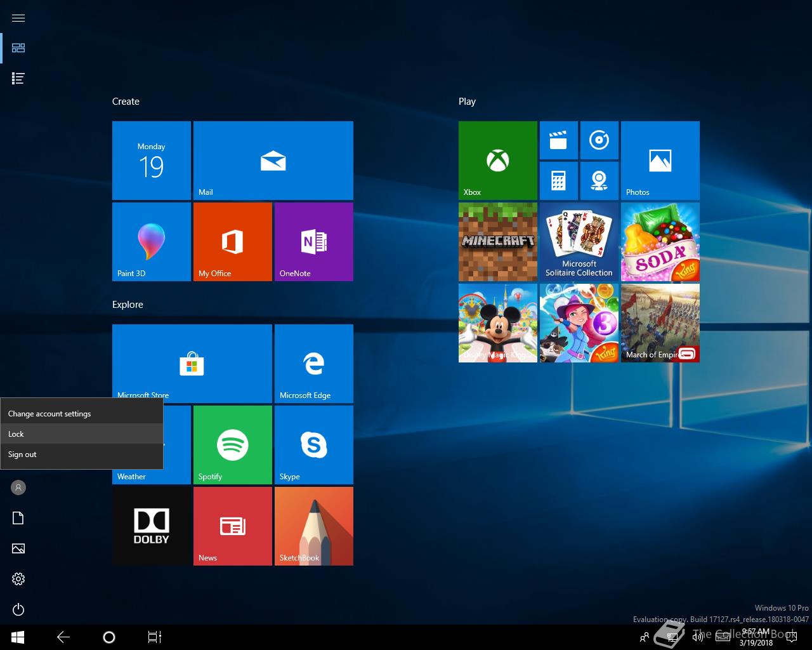Screen dimensions: 812x650
Task: Launch the Calculator small tile
Action: pos(559,181)
